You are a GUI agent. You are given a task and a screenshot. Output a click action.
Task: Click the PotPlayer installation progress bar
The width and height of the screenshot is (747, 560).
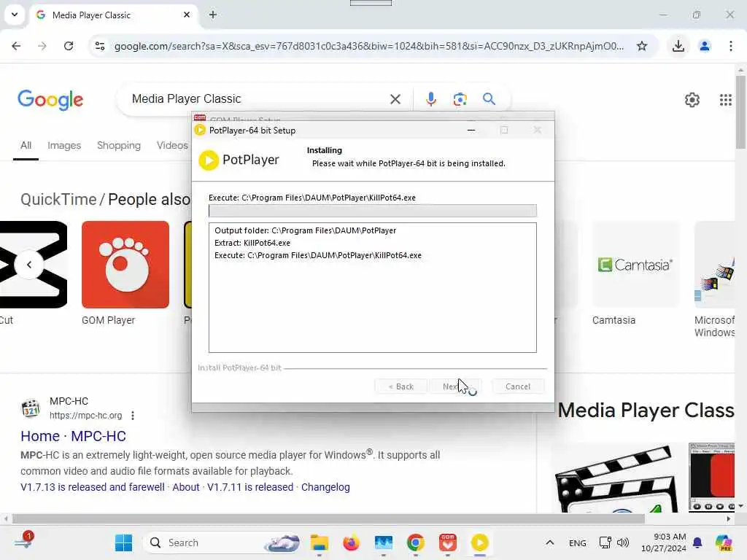[373, 211]
